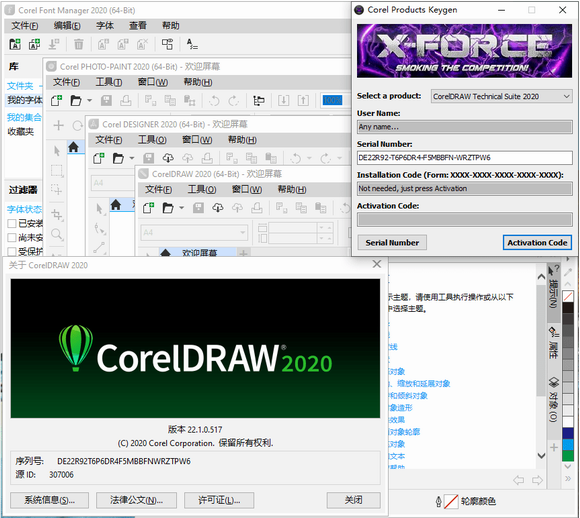The height and width of the screenshot is (518, 580).
Task: Check the 受保护 filter checkbox
Action: point(12,252)
